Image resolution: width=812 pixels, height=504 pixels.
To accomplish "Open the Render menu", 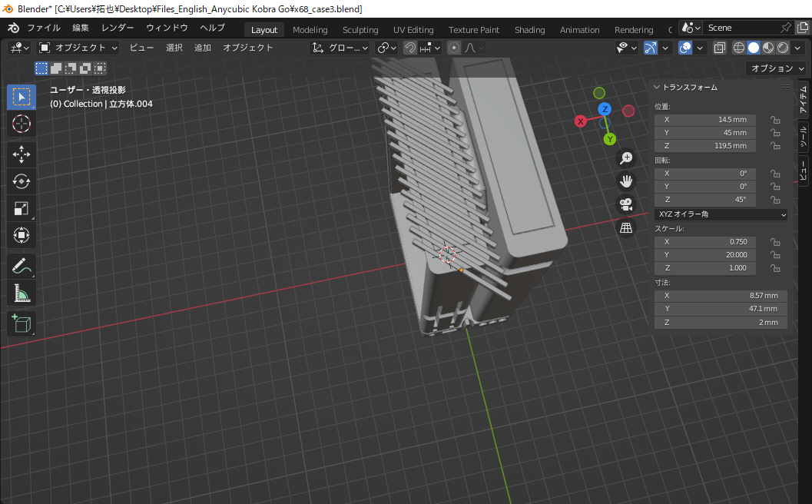I will point(118,28).
